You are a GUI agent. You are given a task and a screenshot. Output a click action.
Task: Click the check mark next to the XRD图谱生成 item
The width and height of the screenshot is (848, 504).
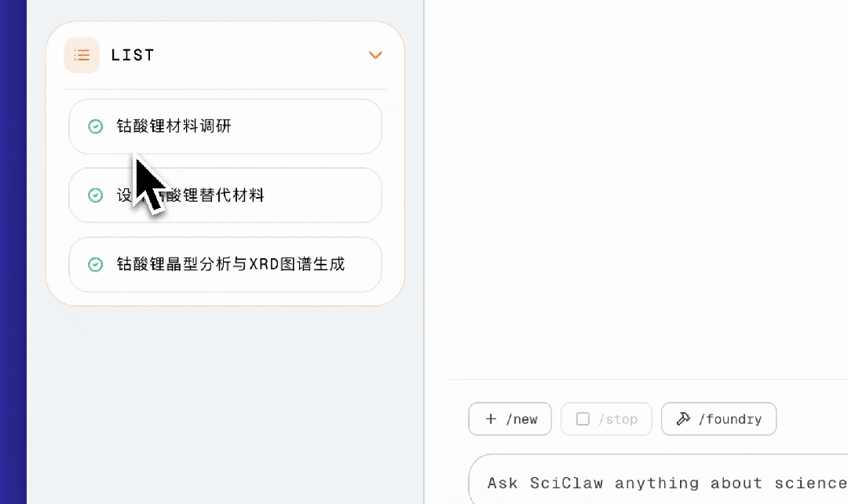(x=95, y=265)
